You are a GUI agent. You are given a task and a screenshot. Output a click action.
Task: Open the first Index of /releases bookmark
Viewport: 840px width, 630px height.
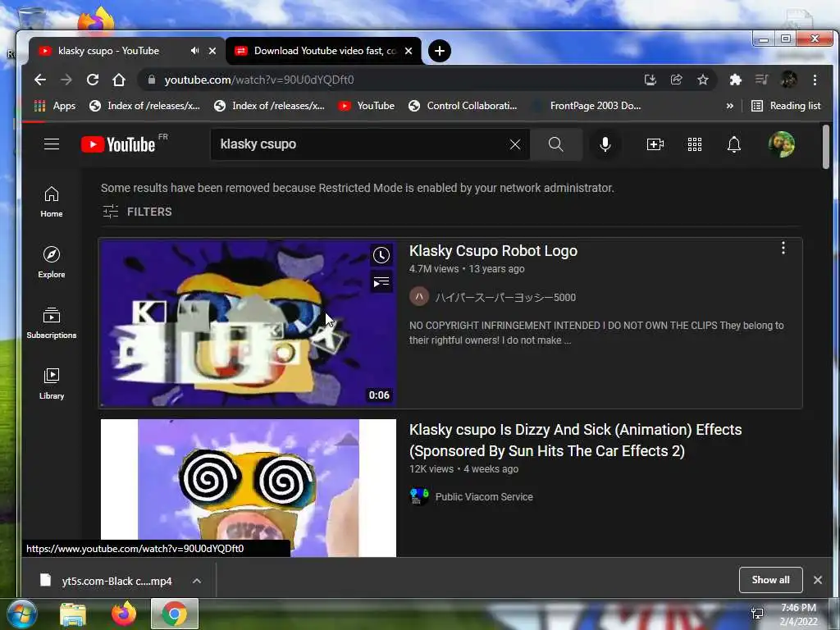(144, 106)
